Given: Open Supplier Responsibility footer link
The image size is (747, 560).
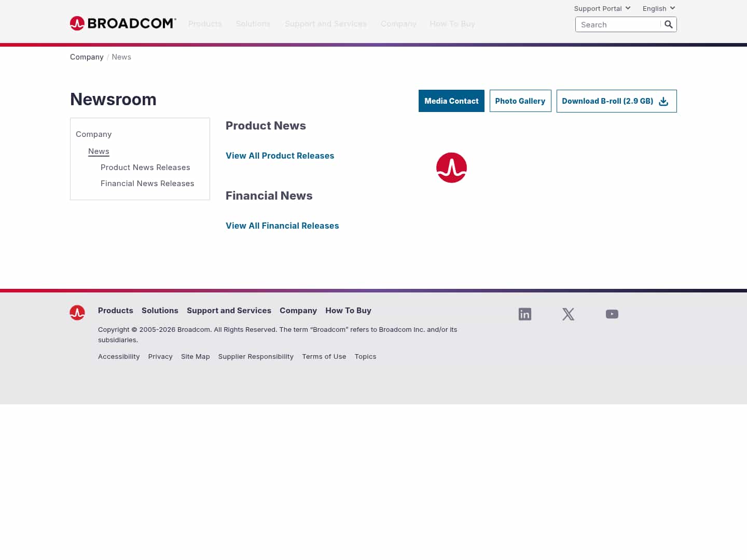Looking at the screenshot, I should 256,357.
